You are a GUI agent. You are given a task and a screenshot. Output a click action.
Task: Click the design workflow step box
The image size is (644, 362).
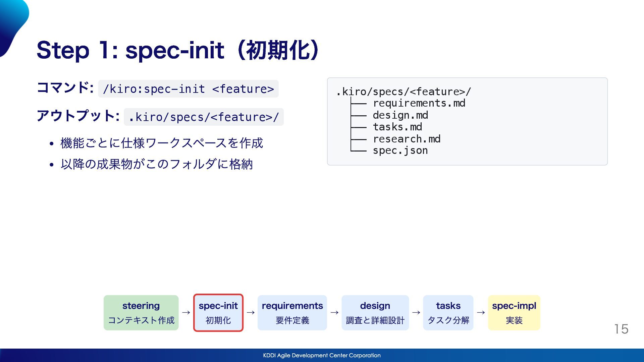click(x=375, y=312)
